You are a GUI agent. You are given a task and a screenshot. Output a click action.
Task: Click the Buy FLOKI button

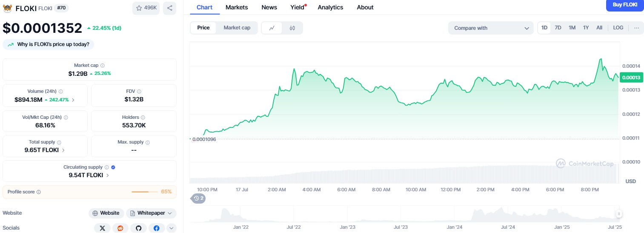pos(624,5)
